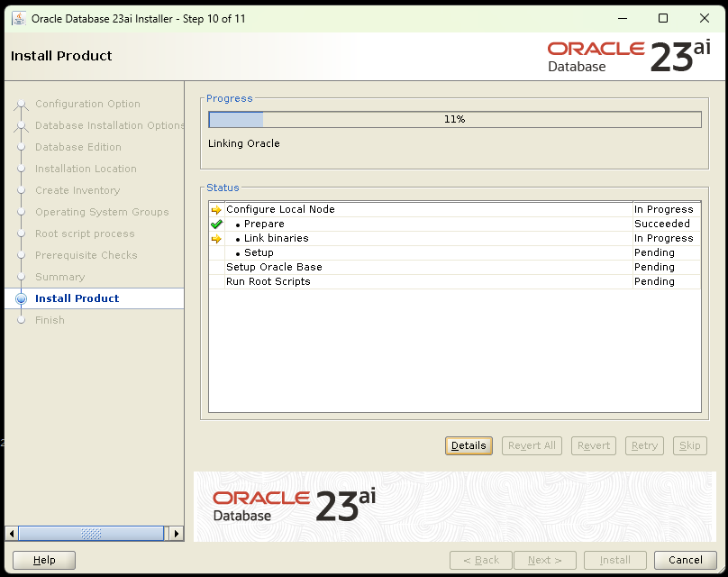
Task: Click the Retry button
Action: (644, 445)
